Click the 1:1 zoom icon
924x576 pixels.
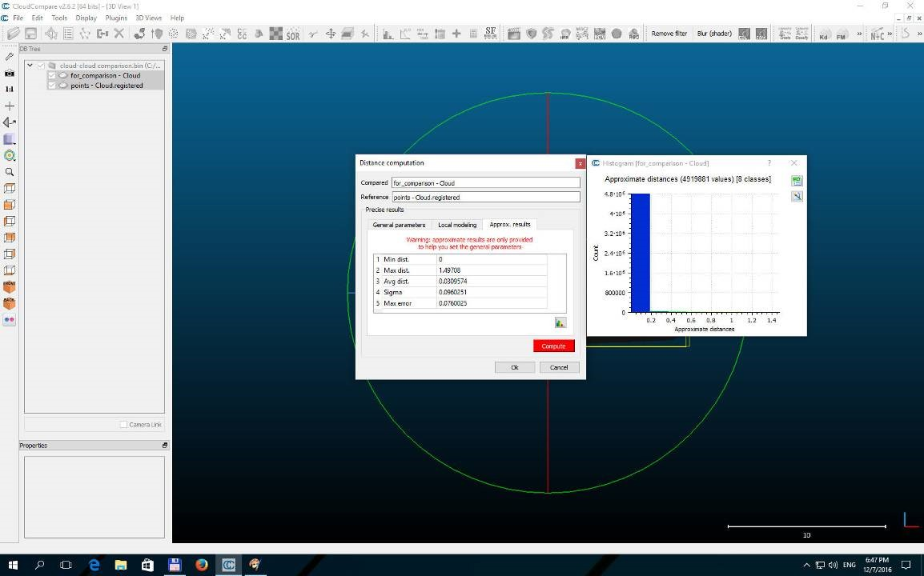tap(10, 89)
